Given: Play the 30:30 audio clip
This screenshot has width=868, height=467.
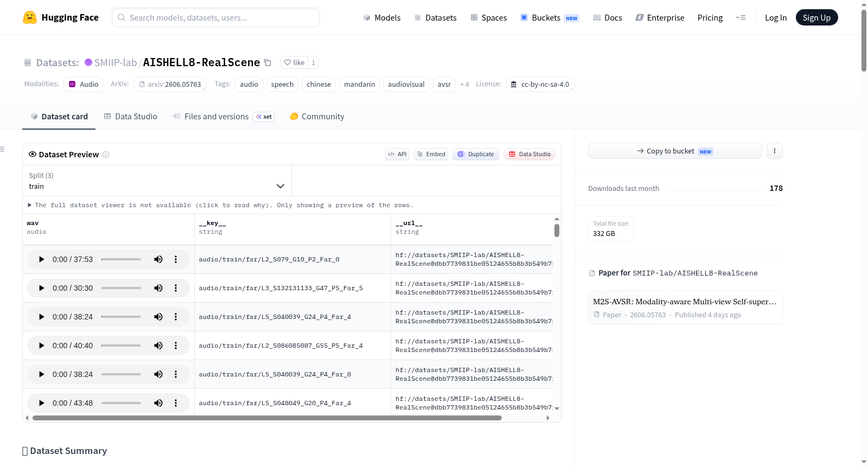Looking at the screenshot, I should point(41,288).
